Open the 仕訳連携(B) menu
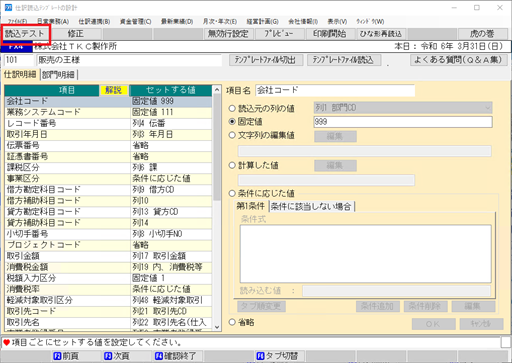Viewport: 512px width, 363px height. [94, 22]
